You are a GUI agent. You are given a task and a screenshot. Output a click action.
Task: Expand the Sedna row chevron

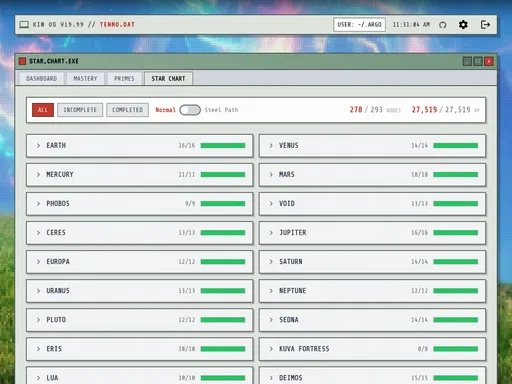click(271, 320)
